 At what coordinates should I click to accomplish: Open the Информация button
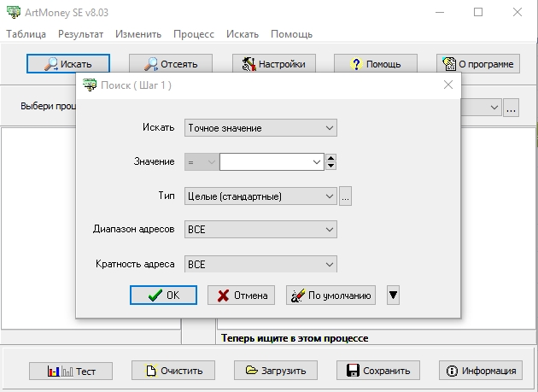[481, 371]
